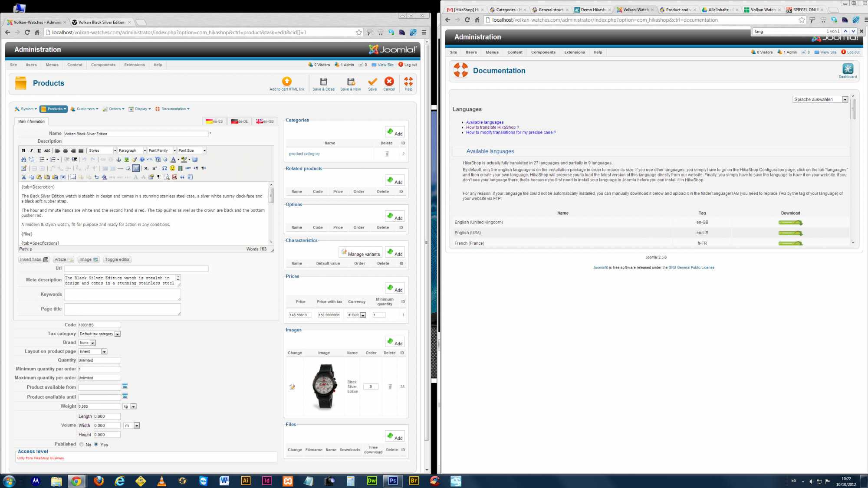Click the insert anchor icon in the editor

click(x=118, y=160)
